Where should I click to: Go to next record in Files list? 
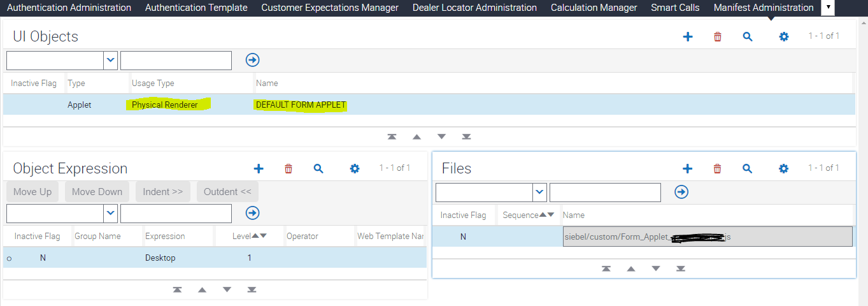(x=656, y=268)
